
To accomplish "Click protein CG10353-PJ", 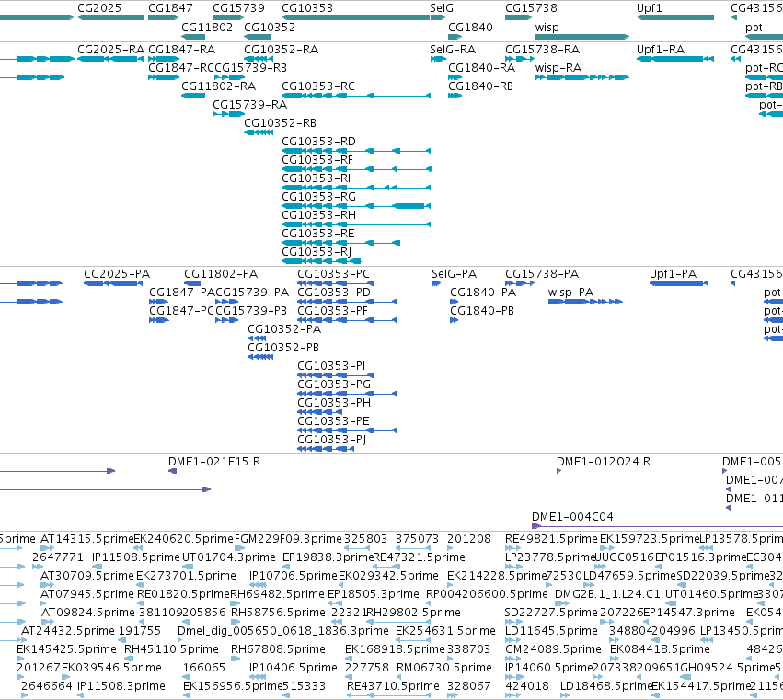I will pos(332,441).
